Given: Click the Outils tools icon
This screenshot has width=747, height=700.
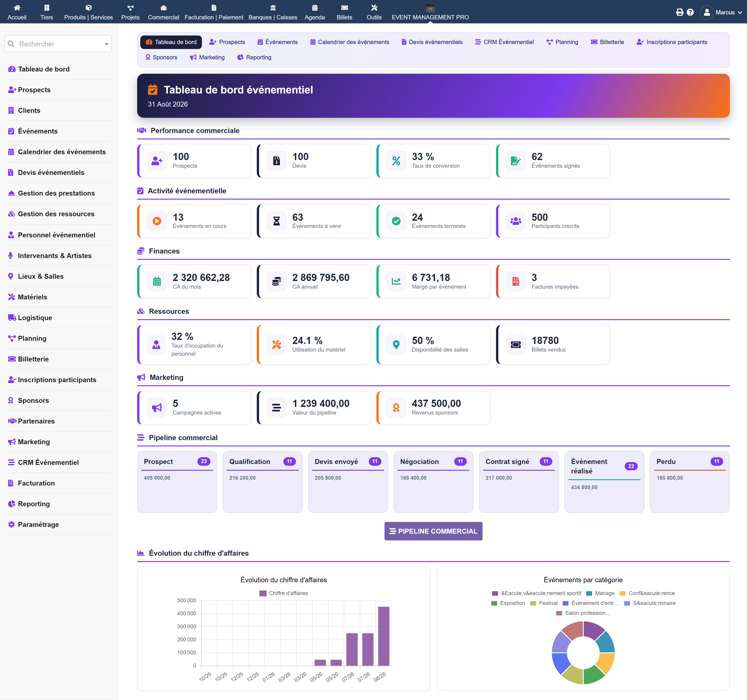Looking at the screenshot, I should [374, 8].
